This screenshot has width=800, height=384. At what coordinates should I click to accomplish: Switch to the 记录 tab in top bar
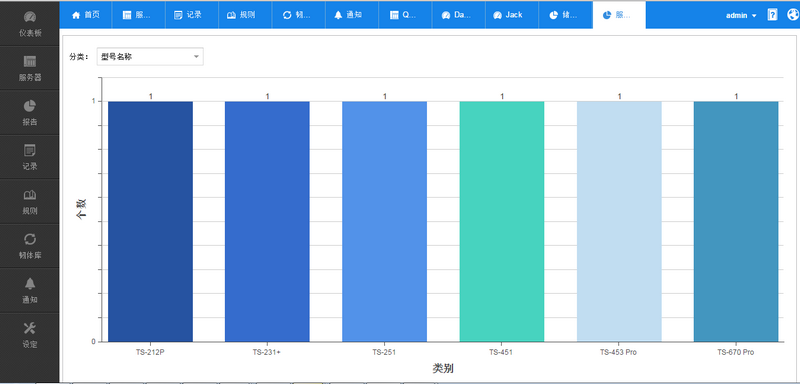(191, 15)
